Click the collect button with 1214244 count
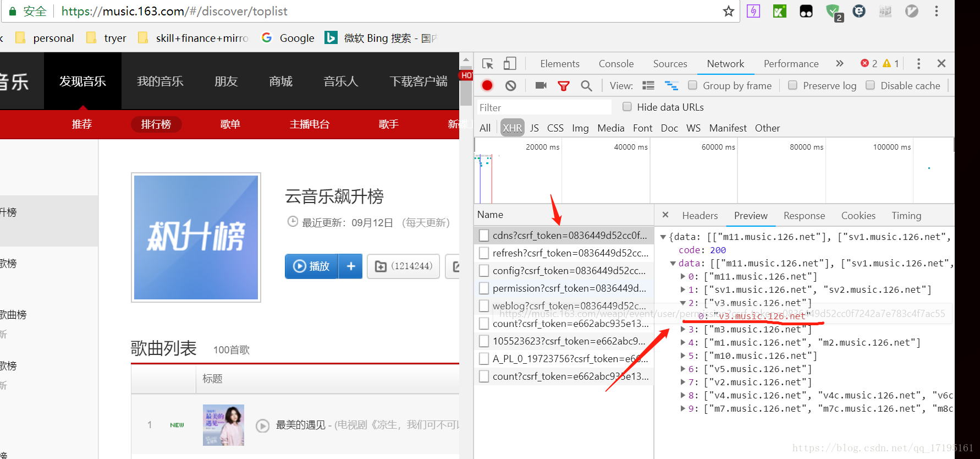Screen dimensions: 980x459 tap(403, 266)
